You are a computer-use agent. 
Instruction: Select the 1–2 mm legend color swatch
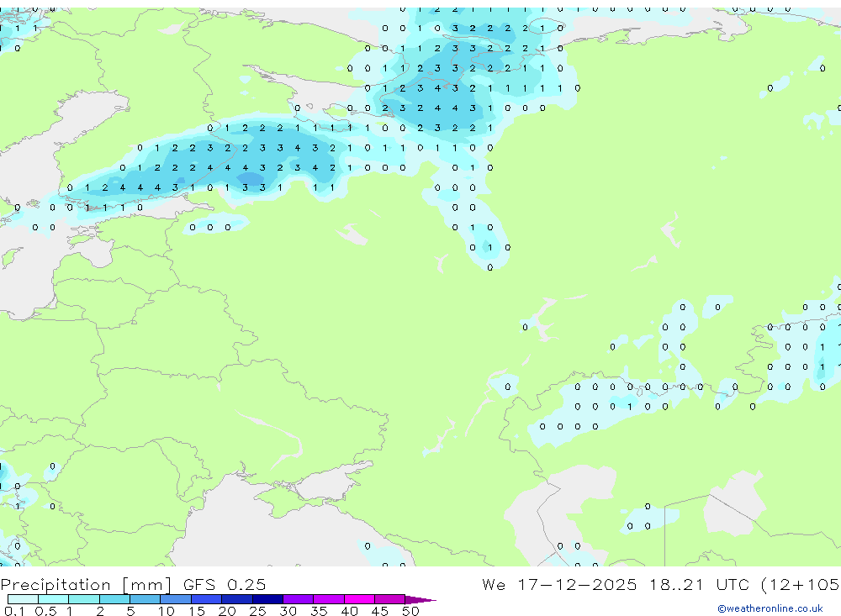[83, 599]
